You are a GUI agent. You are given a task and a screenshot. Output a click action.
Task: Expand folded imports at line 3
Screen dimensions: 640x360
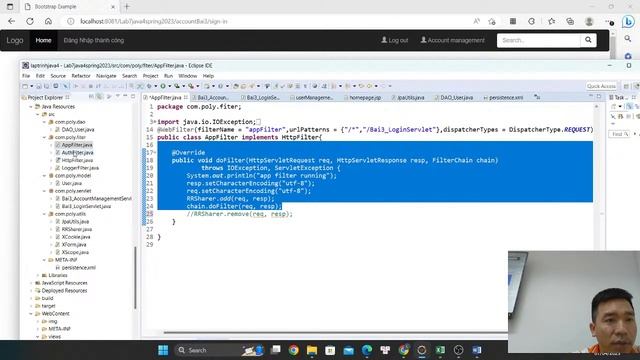pyautogui.click(x=154, y=122)
